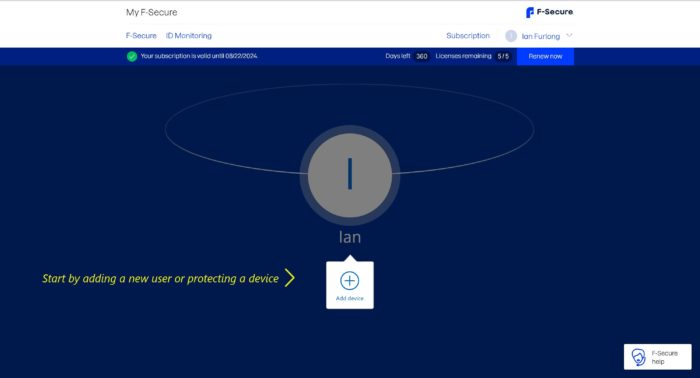This screenshot has height=378, width=700.
Task: Click the Renew now button
Action: click(x=545, y=56)
